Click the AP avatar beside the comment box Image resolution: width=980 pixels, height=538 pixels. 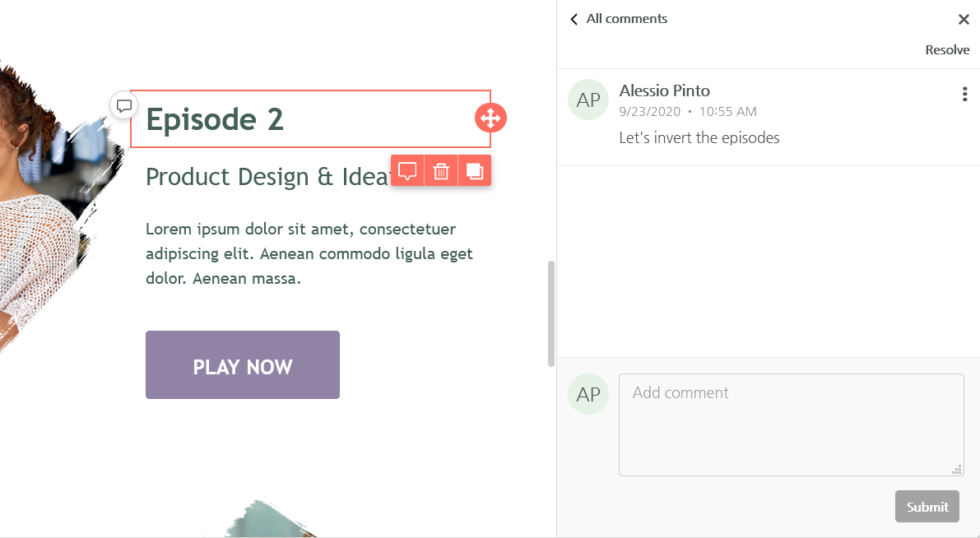tap(588, 395)
